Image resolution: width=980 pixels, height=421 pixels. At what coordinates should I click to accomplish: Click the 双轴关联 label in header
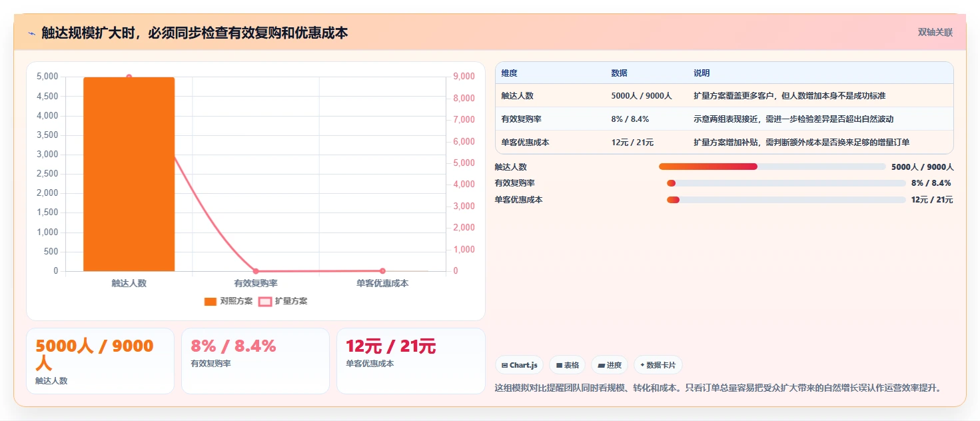935,32
